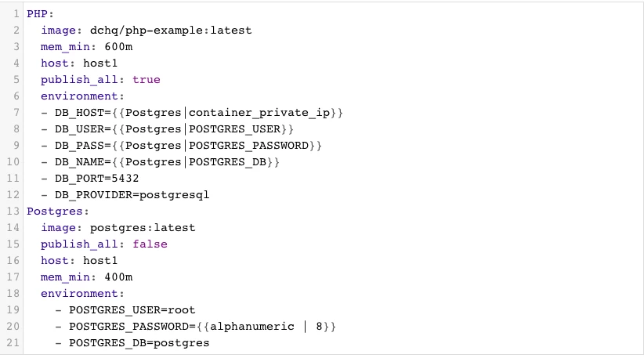644x358 pixels.
Task: Place cursor on the PHP: key
Action: point(39,14)
